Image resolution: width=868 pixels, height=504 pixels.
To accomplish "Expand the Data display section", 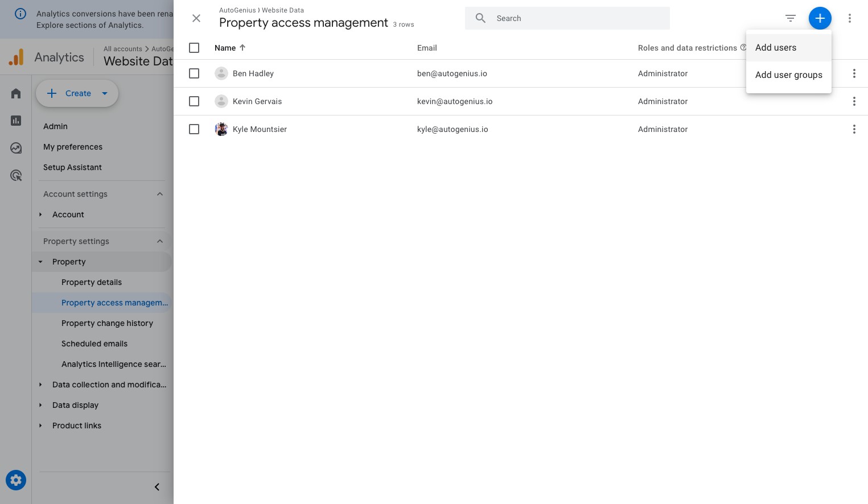I will tap(40, 405).
